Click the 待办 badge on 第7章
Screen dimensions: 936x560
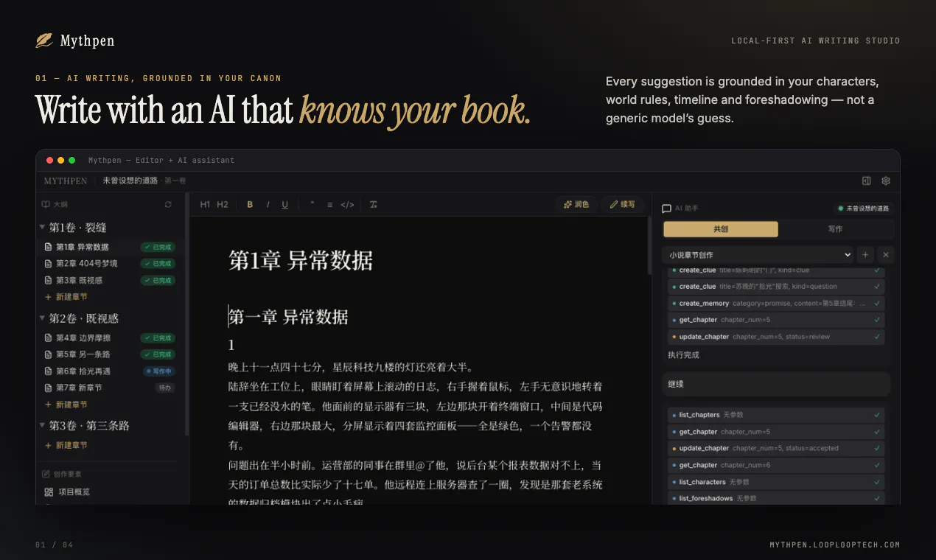tap(165, 388)
